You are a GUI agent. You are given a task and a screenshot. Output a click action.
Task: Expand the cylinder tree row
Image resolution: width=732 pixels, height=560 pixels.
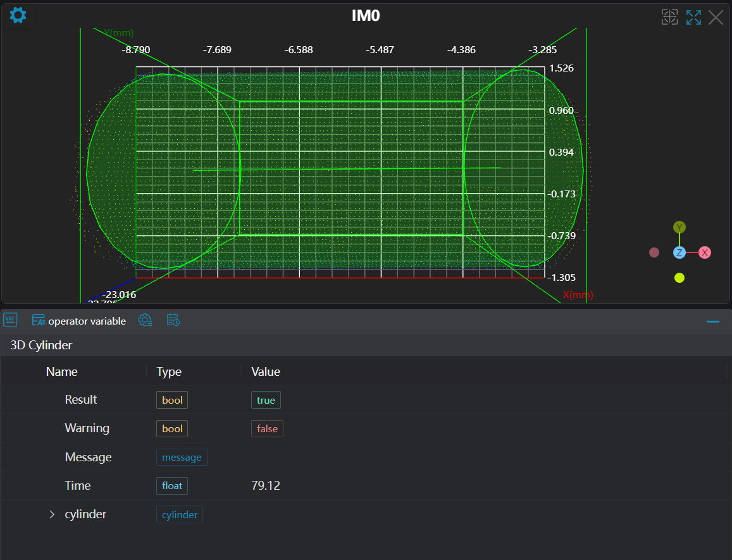click(x=53, y=514)
